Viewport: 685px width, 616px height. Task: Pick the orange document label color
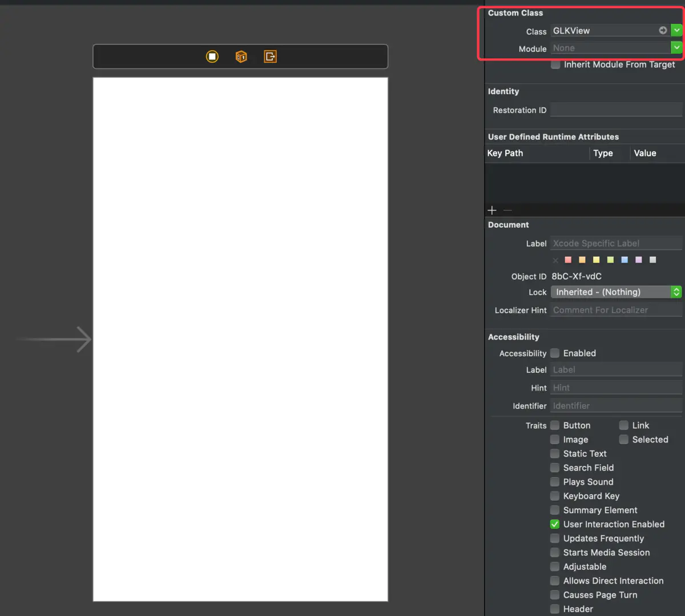pos(582,260)
